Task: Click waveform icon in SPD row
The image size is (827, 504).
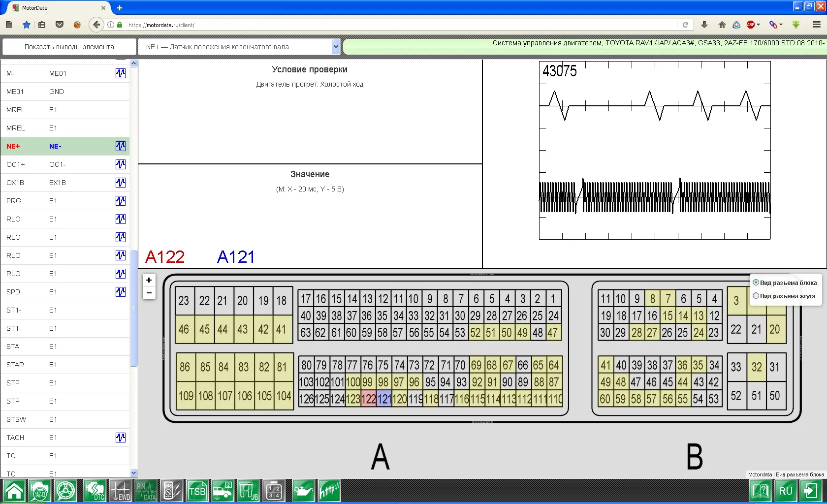Action: [121, 292]
